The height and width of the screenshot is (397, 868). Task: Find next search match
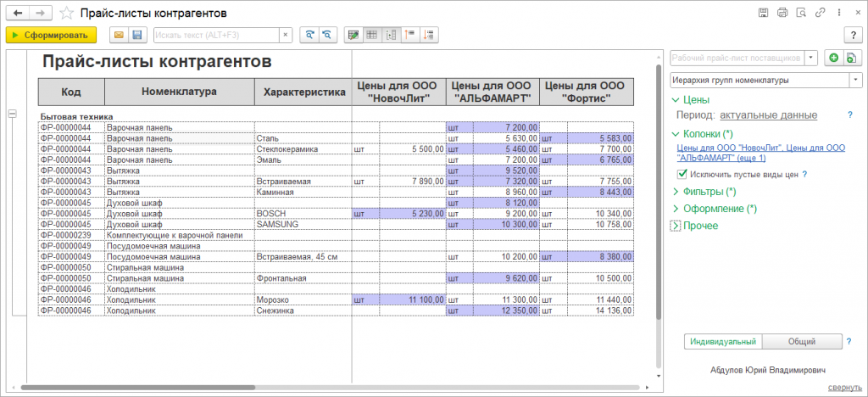(309, 35)
